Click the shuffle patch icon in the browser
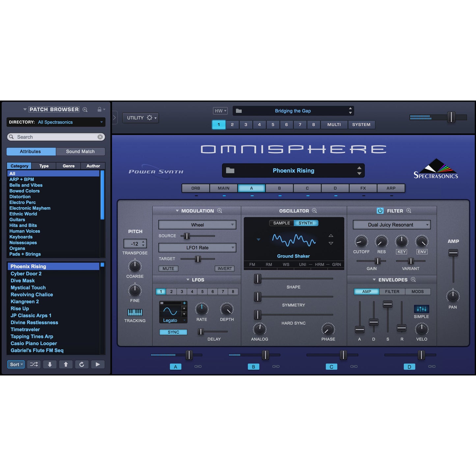This screenshot has width=476, height=476. pyautogui.click(x=34, y=364)
